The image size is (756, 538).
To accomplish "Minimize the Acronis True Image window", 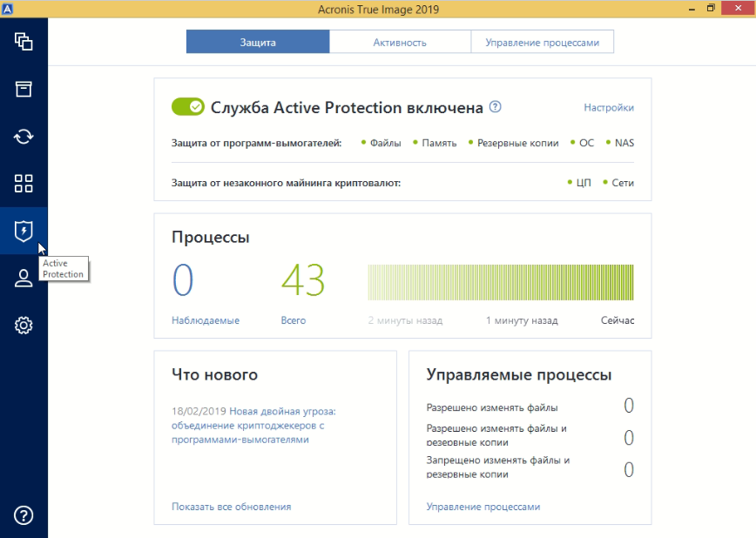I will [x=692, y=9].
